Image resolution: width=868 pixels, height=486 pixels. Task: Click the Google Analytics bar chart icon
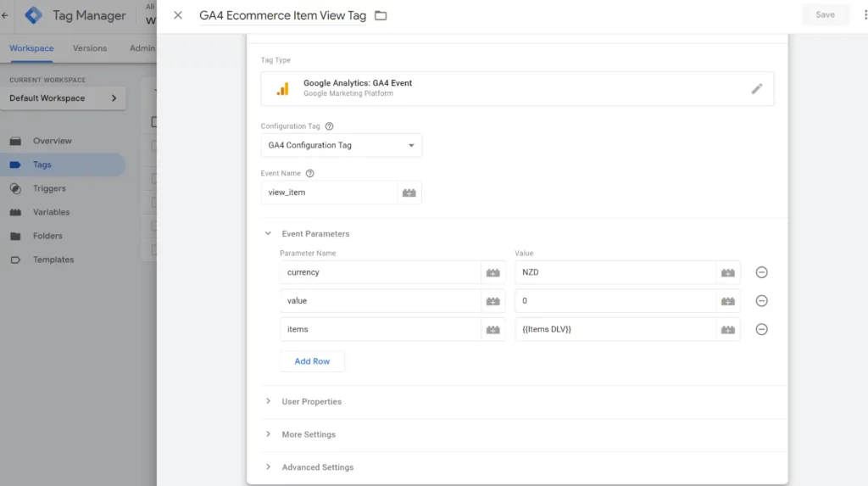[x=283, y=89]
